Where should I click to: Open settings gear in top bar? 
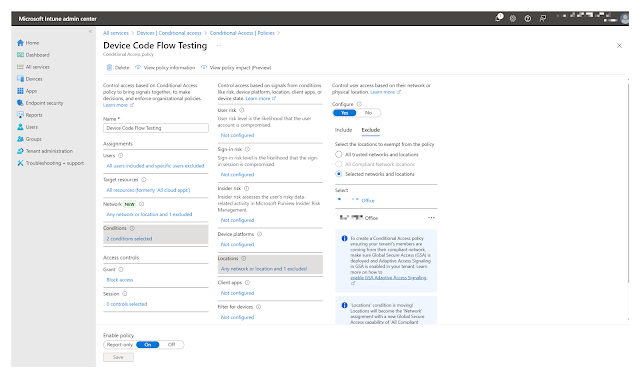513,18
